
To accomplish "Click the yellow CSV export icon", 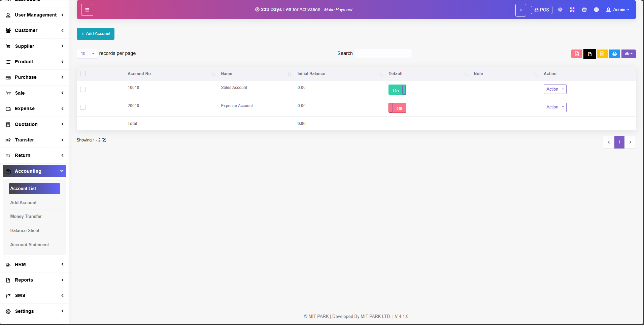I will [x=602, y=54].
